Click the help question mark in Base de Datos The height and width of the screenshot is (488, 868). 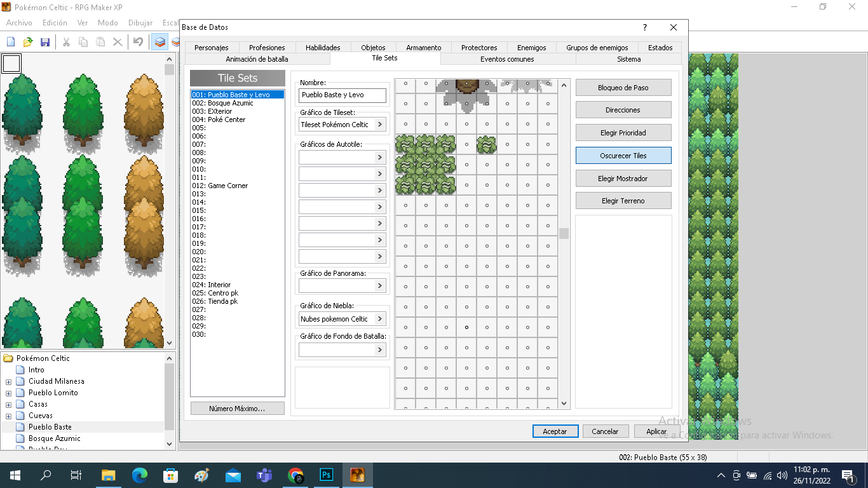pos(645,27)
